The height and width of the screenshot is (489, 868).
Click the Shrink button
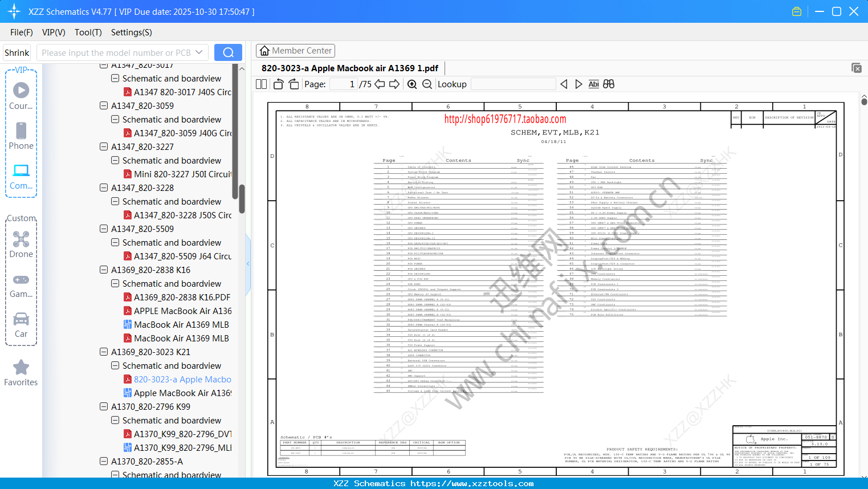click(x=17, y=52)
